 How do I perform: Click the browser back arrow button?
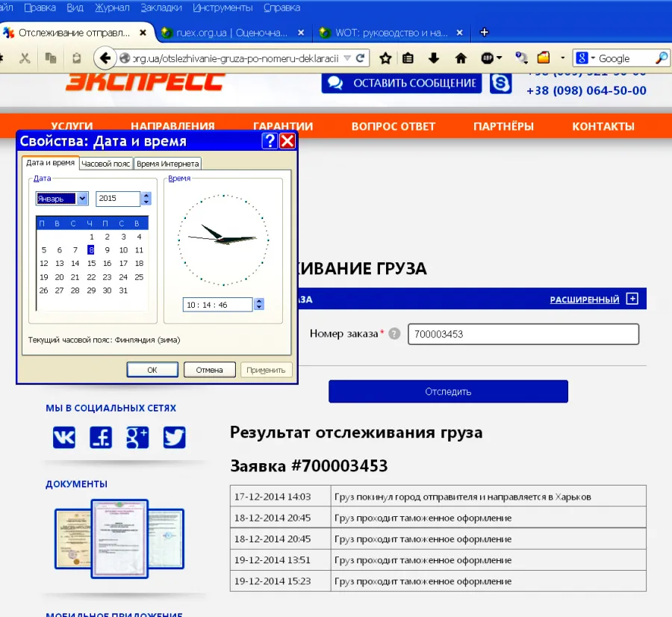[105, 58]
